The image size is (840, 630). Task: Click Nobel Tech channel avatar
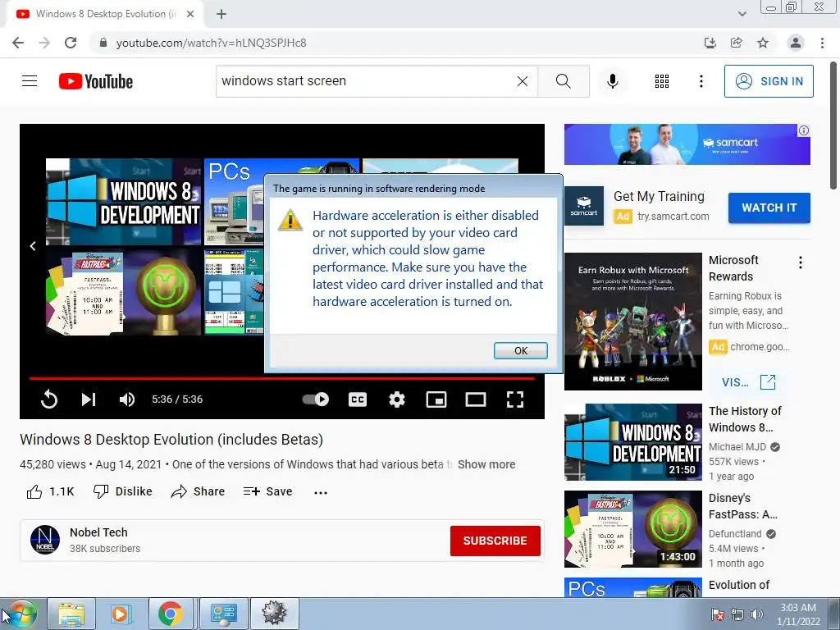click(45, 540)
